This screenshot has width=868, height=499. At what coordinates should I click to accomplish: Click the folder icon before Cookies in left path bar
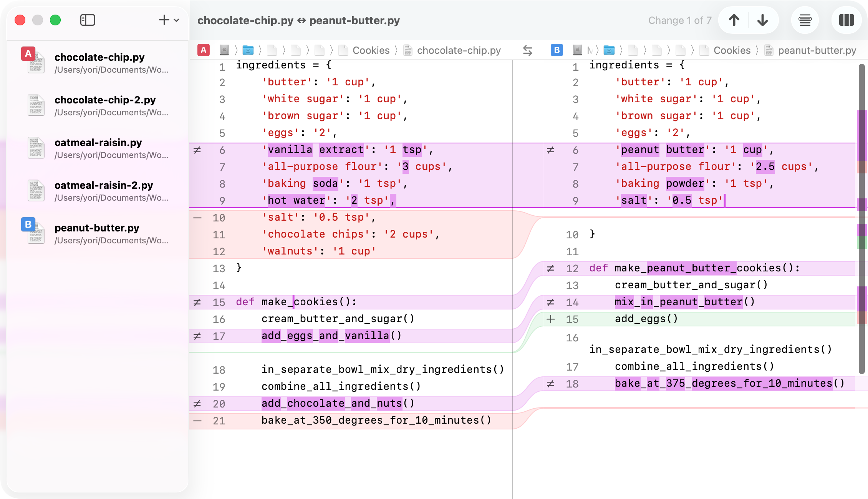coord(343,50)
